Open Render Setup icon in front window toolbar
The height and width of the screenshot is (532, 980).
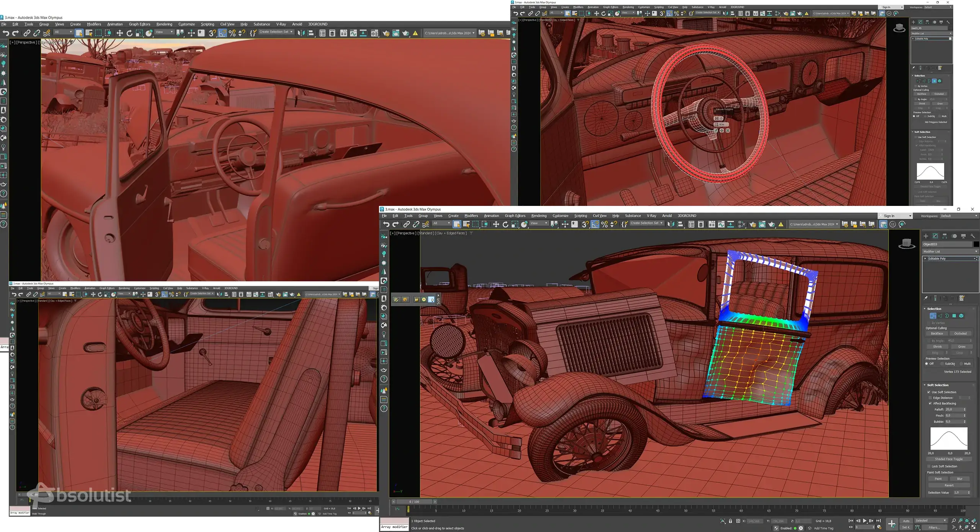753,224
